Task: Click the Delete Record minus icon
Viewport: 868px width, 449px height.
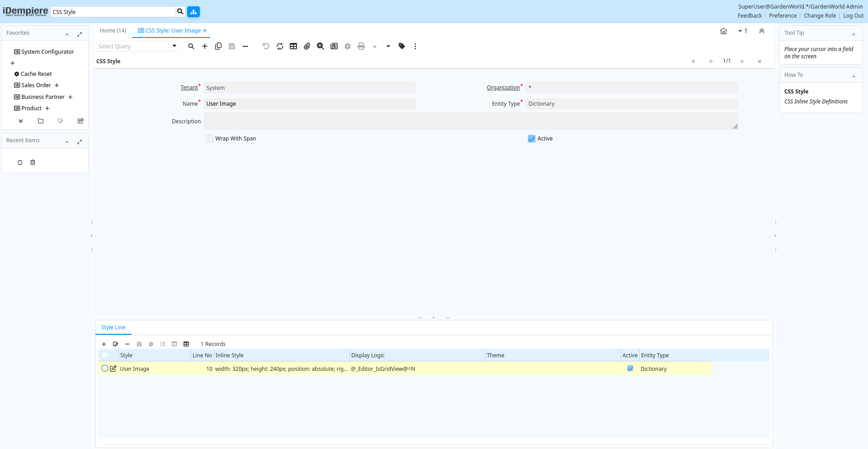Action: click(245, 46)
